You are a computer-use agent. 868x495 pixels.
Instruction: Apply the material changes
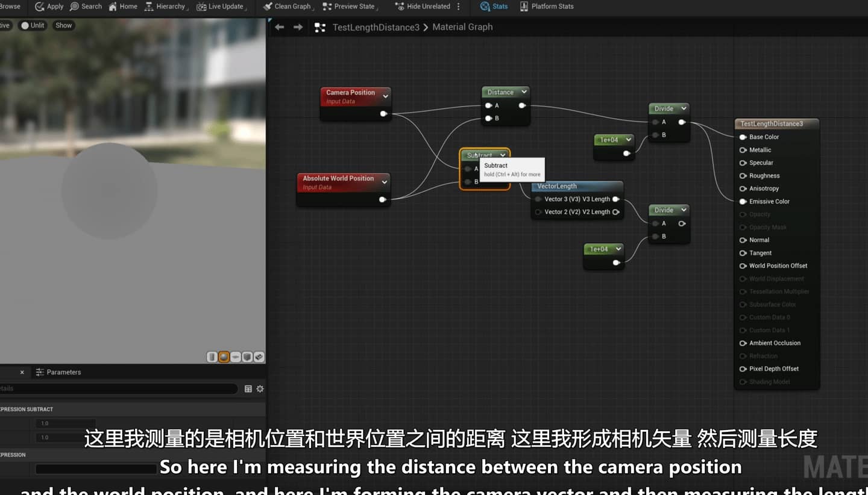(x=49, y=7)
